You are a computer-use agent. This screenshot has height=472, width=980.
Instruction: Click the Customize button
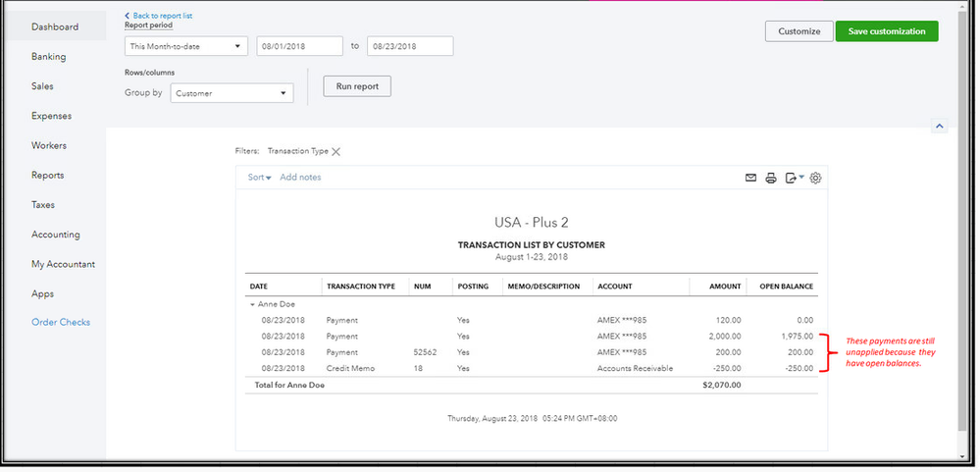[799, 31]
